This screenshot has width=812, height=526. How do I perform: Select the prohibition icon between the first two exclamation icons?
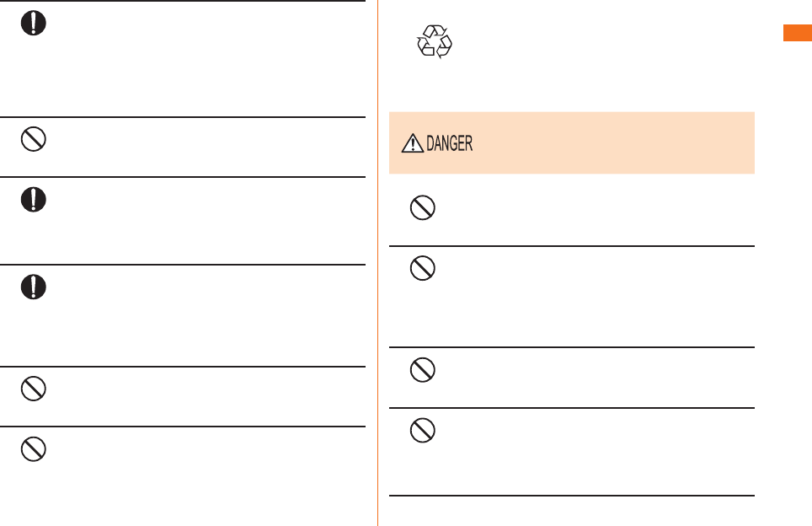[x=34, y=139]
